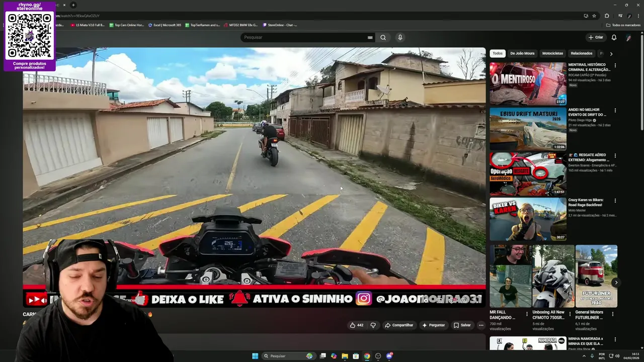Open Discord from the taskbar
The image size is (644, 362).
(389, 356)
